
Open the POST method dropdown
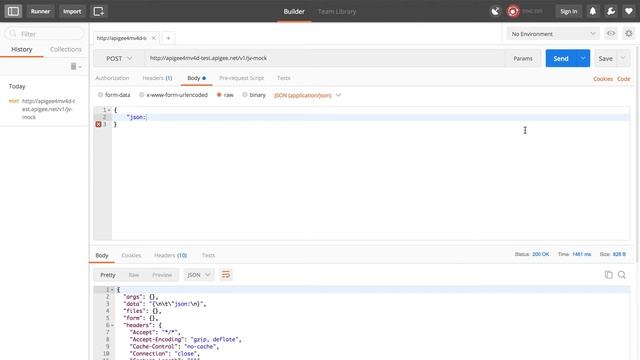(x=119, y=58)
